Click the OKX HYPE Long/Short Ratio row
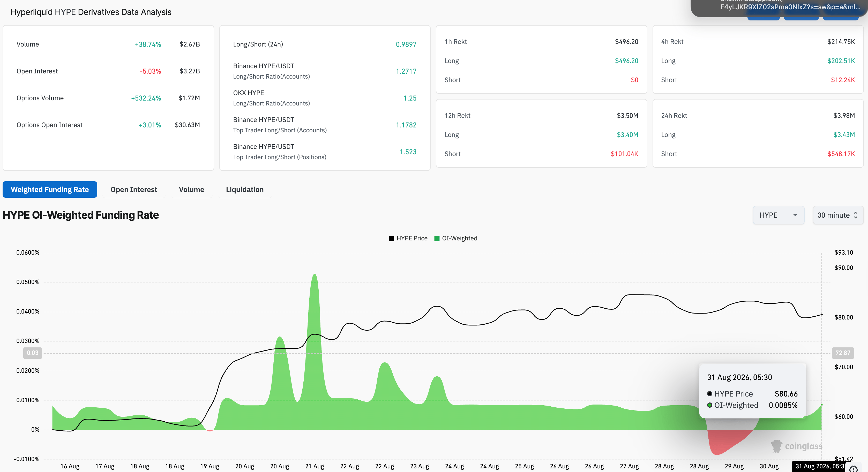 pos(325,98)
